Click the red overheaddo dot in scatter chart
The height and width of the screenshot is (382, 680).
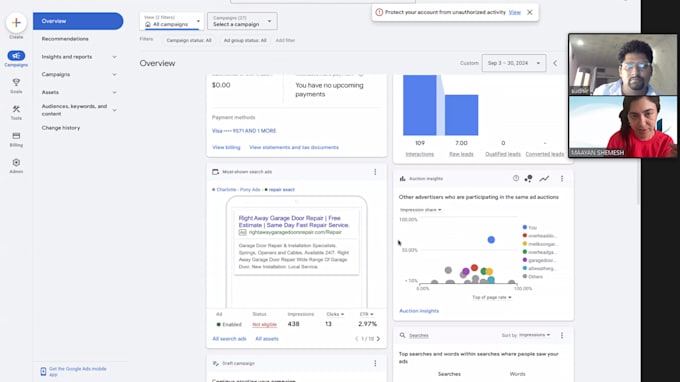[474, 268]
